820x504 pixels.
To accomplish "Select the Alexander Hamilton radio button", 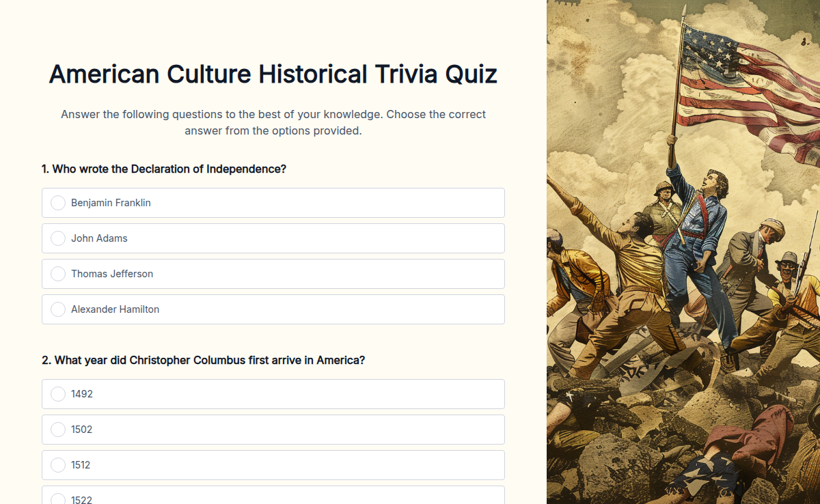I will (58, 309).
